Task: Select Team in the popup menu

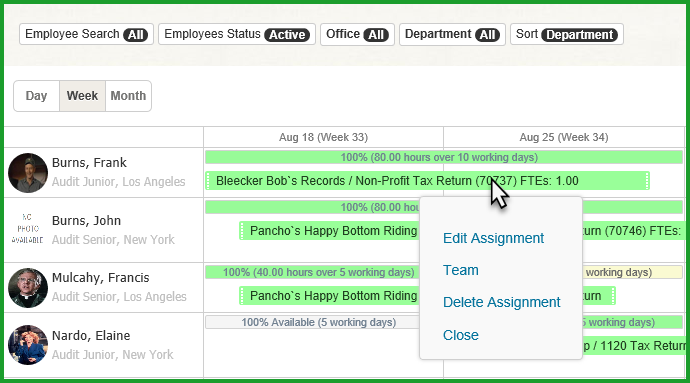Action: [461, 270]
